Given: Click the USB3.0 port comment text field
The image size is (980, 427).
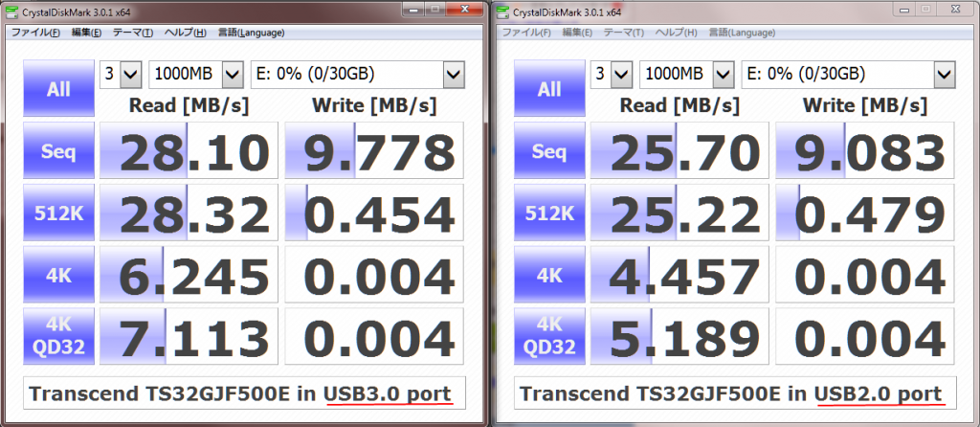Looking at the screenshot, I should pos(243,393).
